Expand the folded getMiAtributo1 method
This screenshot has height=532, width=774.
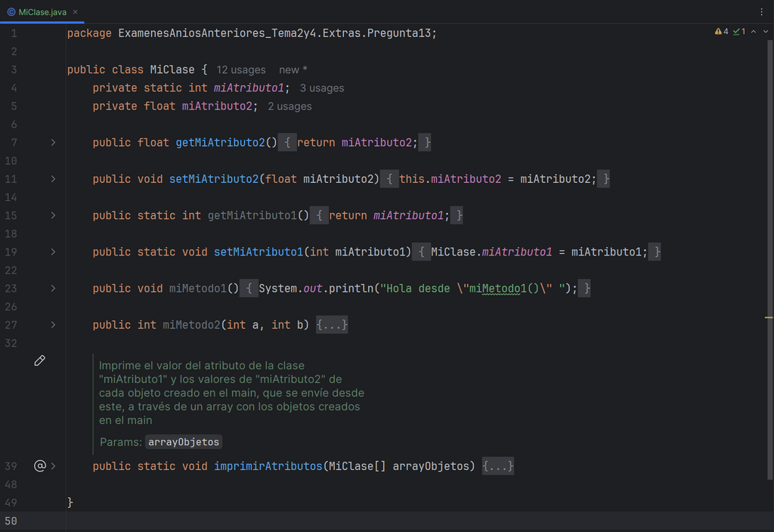click(54, 215)
